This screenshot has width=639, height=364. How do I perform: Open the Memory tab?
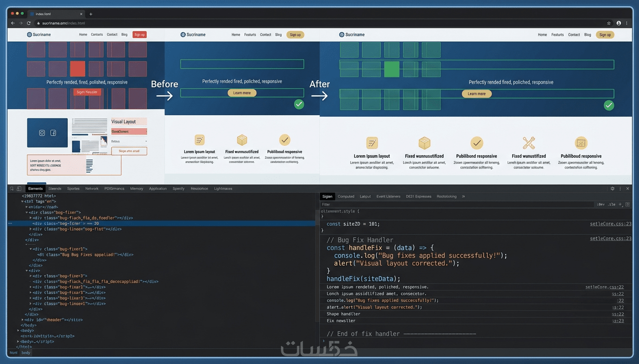click(137, 188)
